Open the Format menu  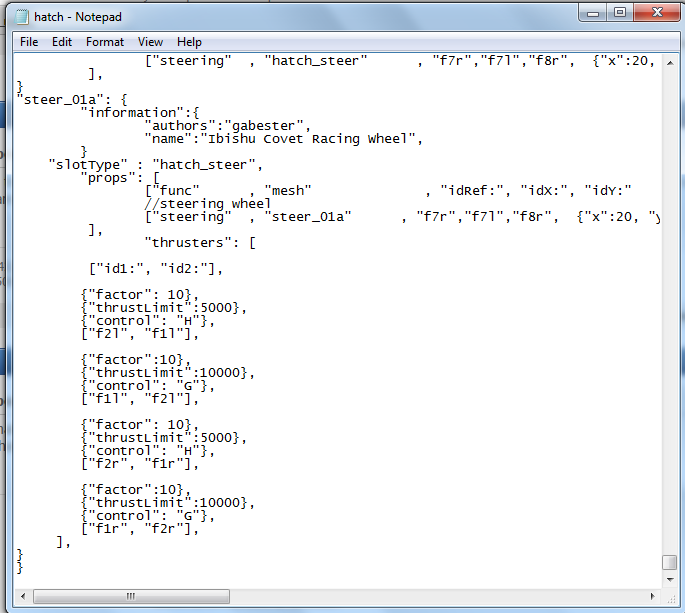coord(105,42)
